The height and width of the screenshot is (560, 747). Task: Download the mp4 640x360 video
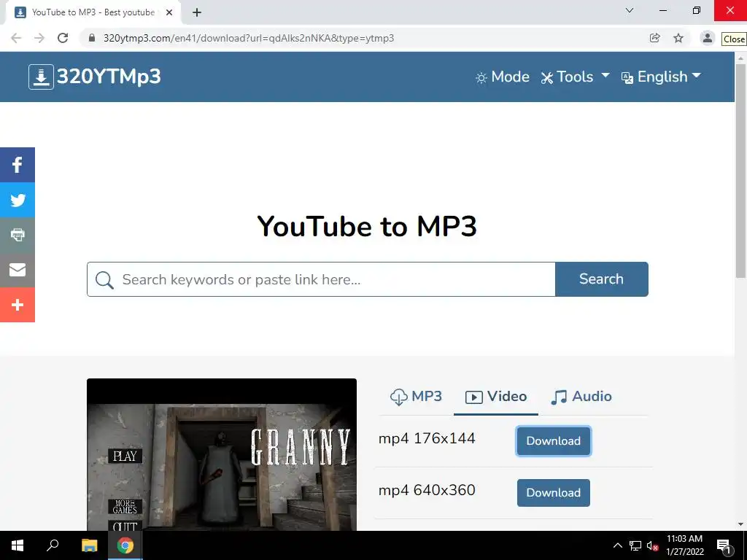[554, 493]
